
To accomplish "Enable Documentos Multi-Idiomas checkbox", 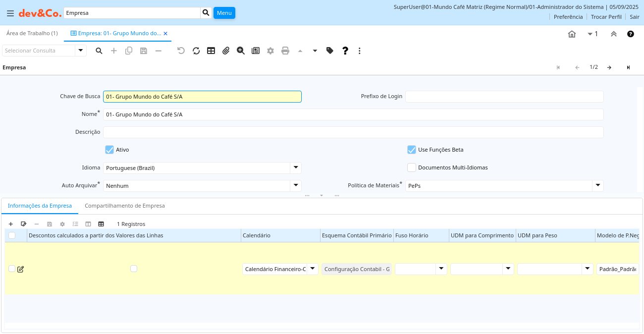I will click(411, 167).
